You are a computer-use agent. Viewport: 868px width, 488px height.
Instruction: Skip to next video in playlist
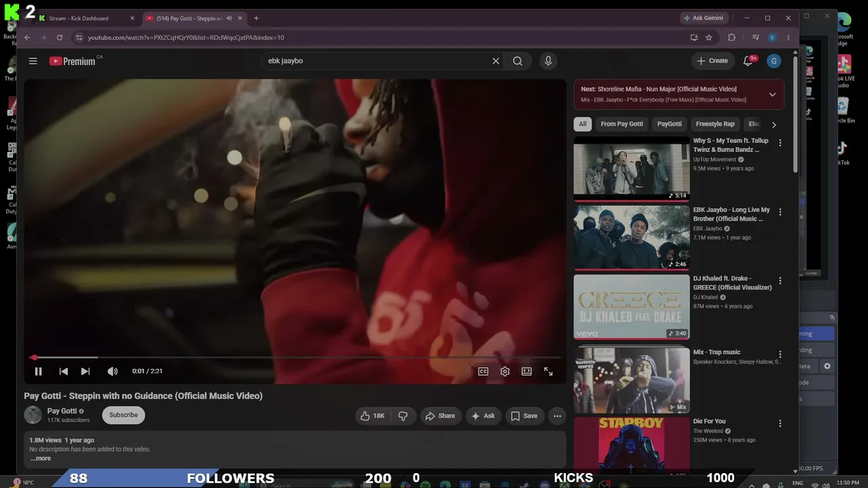[x=85, y=371]
